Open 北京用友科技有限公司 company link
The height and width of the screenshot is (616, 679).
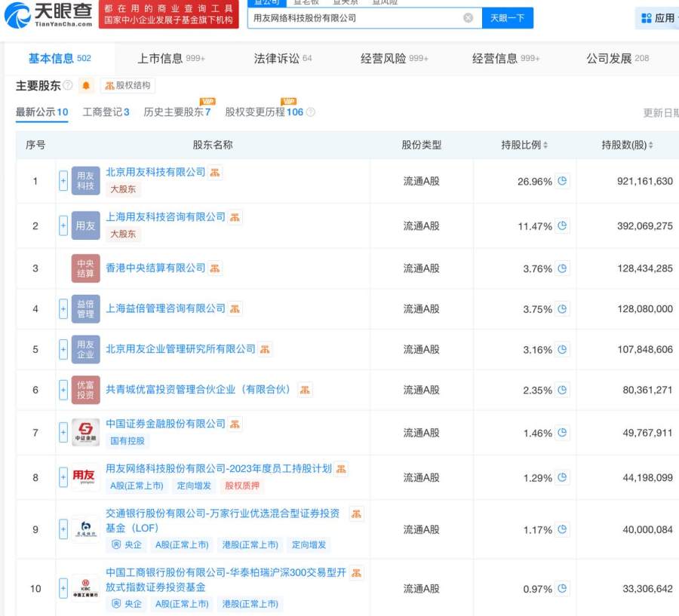(155, 172)
